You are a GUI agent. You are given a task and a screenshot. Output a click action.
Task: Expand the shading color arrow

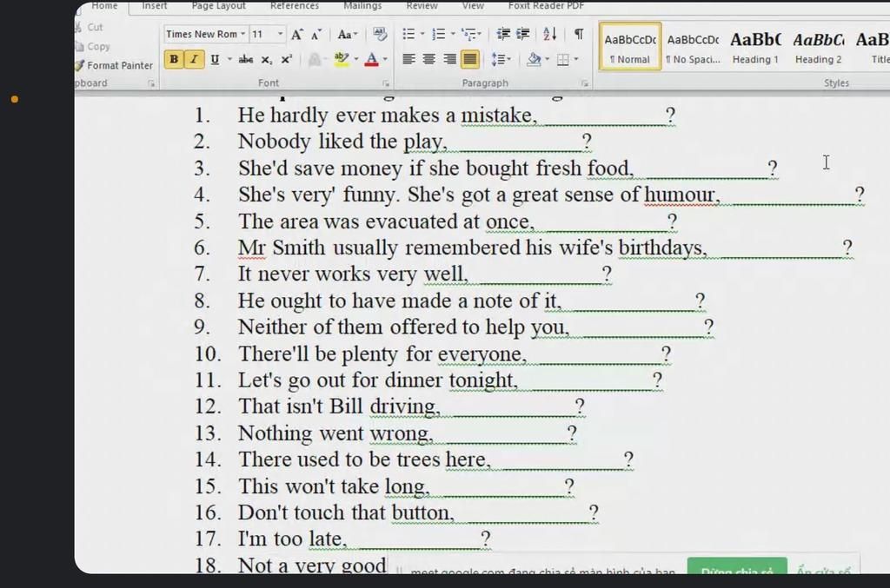[x=548, y=59]
